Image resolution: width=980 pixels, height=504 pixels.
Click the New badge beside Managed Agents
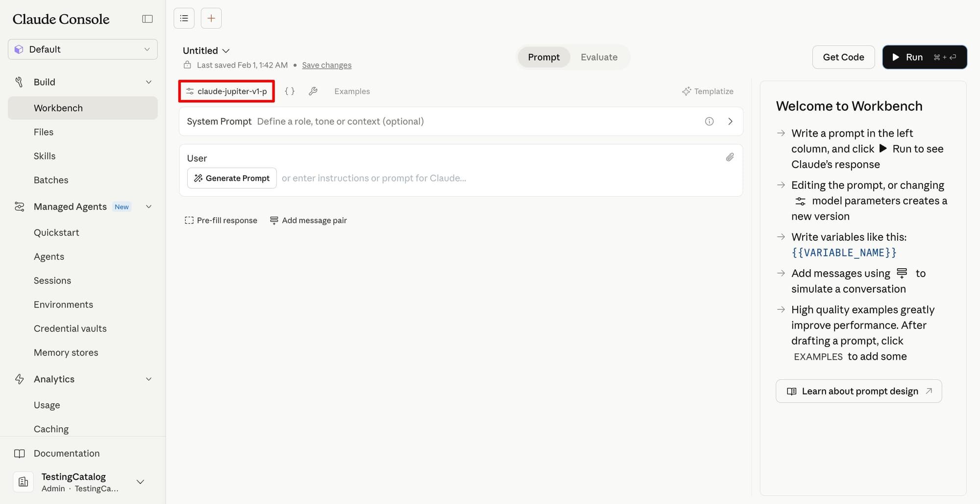point(122,207)
